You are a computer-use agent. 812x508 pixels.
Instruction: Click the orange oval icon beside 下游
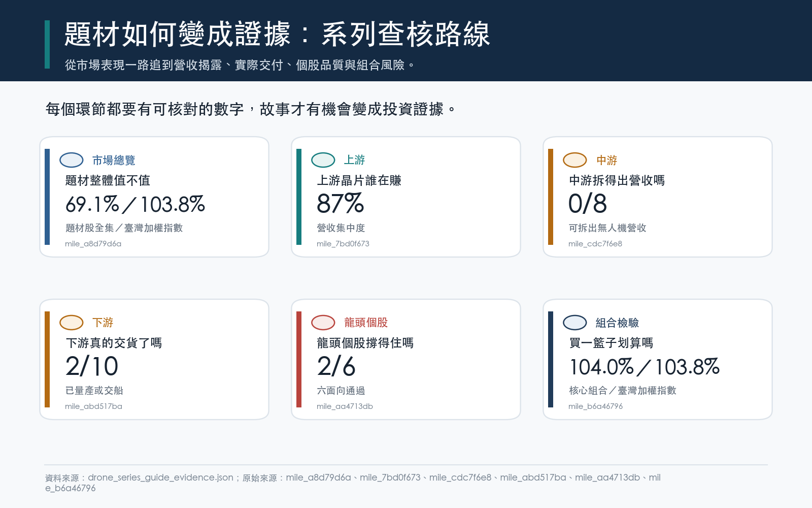(72, 323)
